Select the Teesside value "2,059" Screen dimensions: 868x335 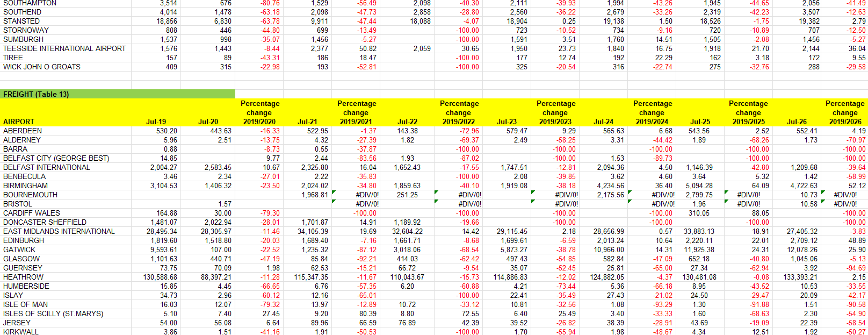click(422, 48)
